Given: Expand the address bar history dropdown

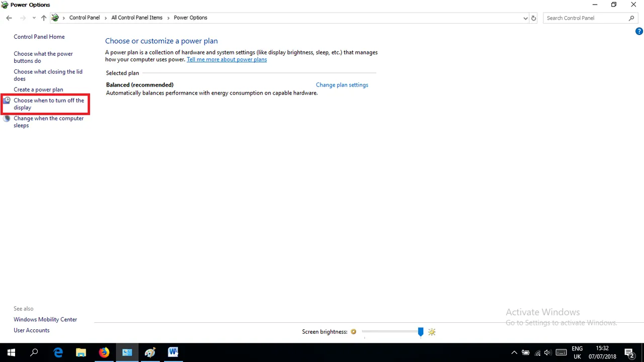Looking at the screenshot, I should click(x=526, y=18).
